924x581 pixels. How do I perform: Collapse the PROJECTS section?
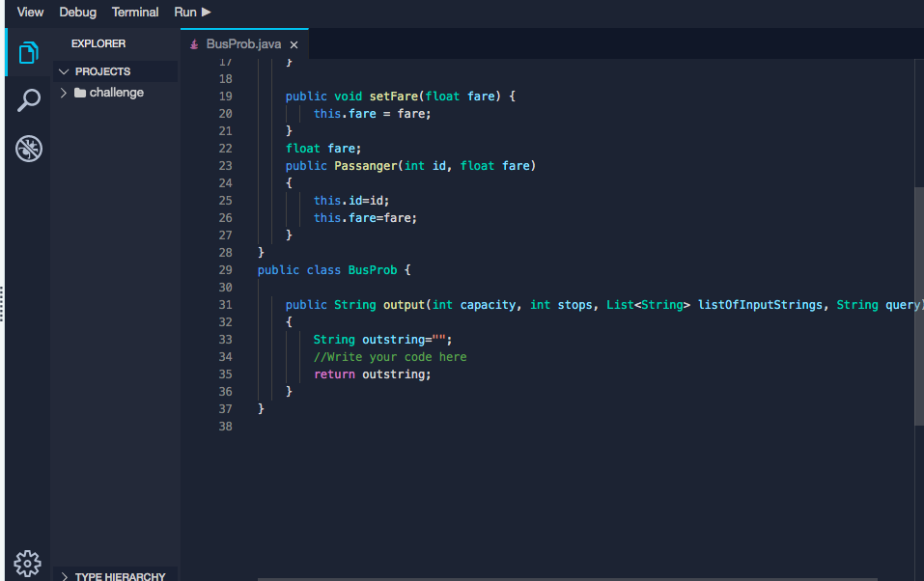click(64, 70)
